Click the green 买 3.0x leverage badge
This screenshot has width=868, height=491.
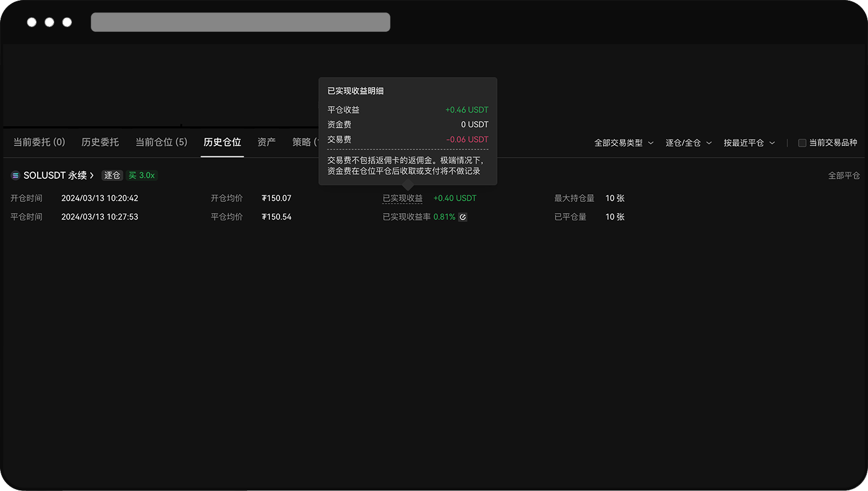[x=142, y=175]
